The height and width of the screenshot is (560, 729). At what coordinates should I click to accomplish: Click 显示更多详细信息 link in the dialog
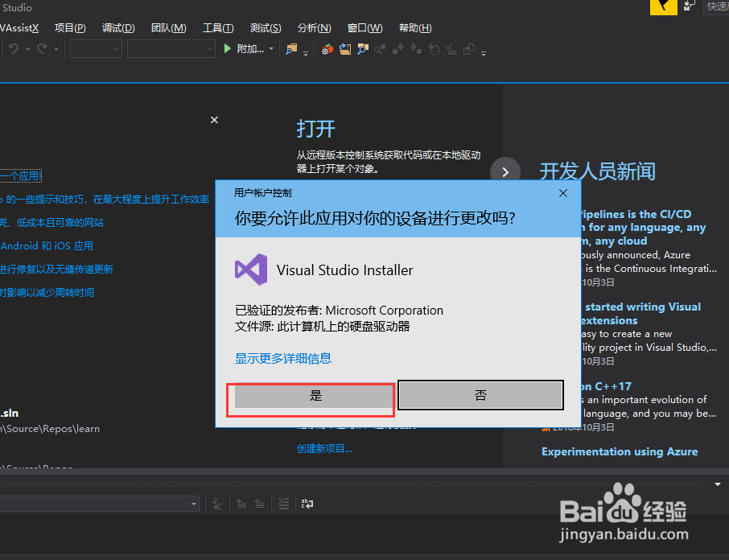tap(283, 358)
